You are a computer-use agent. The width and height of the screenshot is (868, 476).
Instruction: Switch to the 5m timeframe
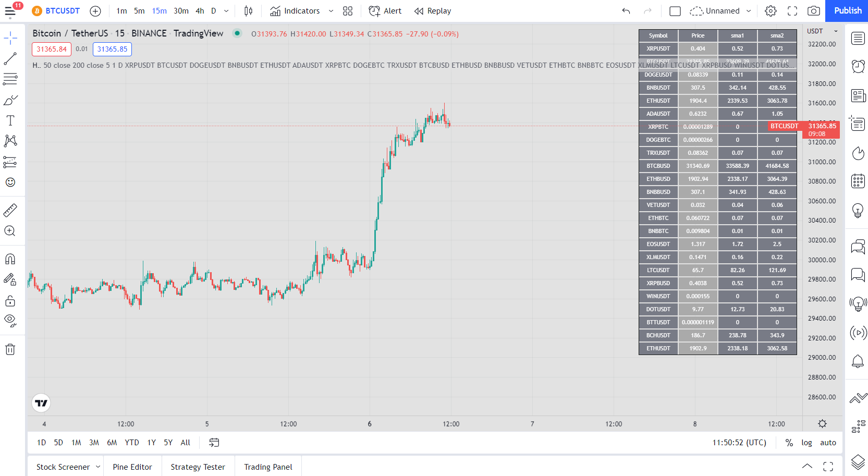point(139,10)
